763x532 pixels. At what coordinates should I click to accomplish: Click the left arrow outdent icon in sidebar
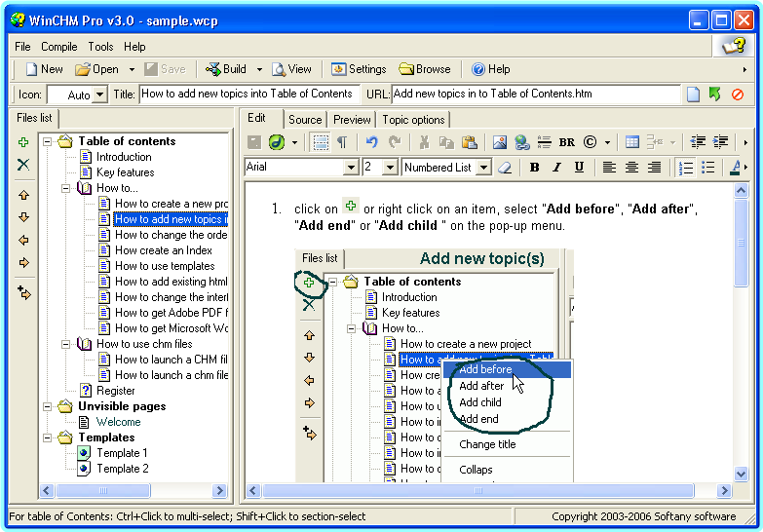23,240
